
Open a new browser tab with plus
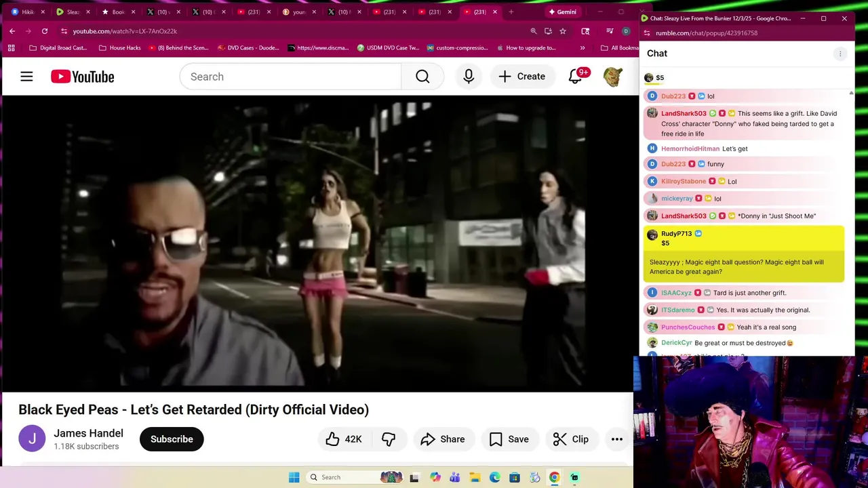click(x=511, y=12)
